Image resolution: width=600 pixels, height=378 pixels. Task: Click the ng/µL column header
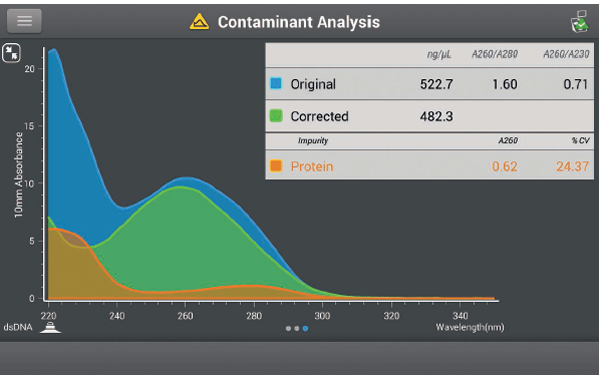pos(439,55)
